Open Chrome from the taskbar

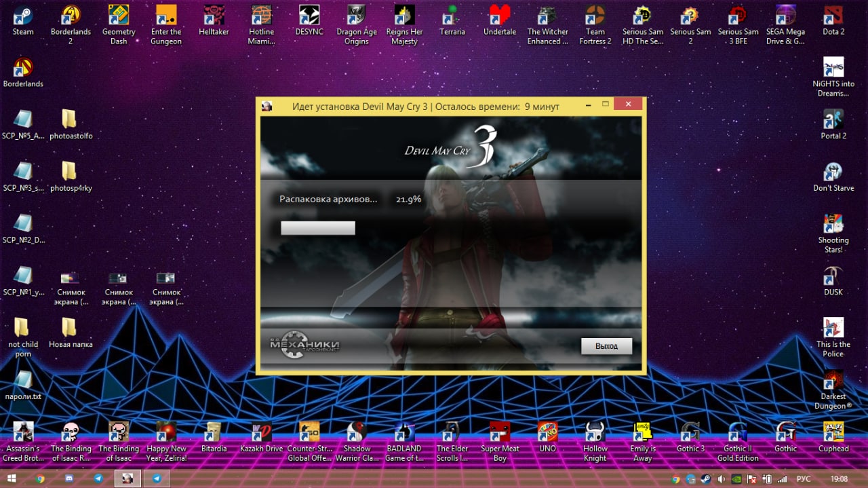click(x=40, y=478)
